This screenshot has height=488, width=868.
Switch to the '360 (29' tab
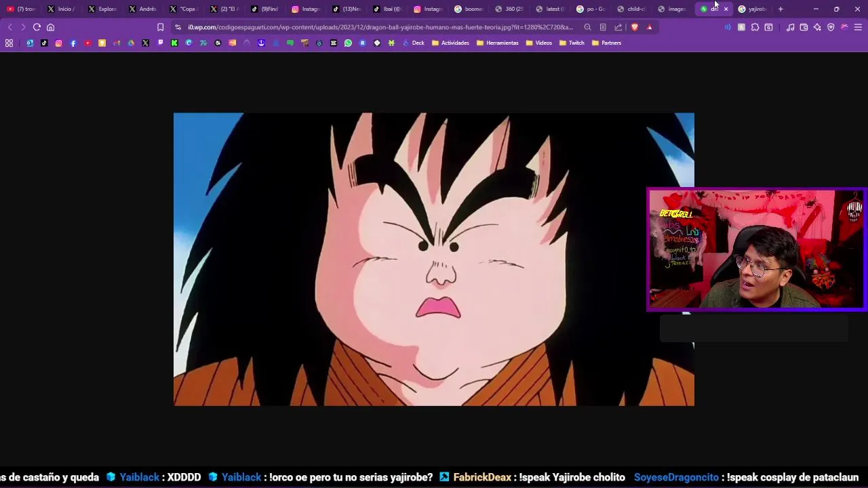[x=509, y=9]
